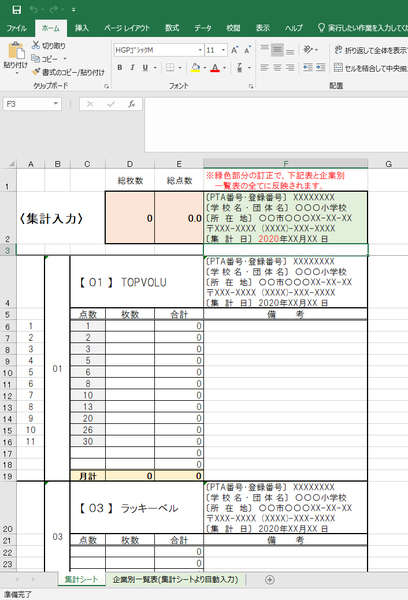The image size is (408, 600).
Task: Click the Increase Font Size icon
Action: pyautogui.click(x=235, y=50)
